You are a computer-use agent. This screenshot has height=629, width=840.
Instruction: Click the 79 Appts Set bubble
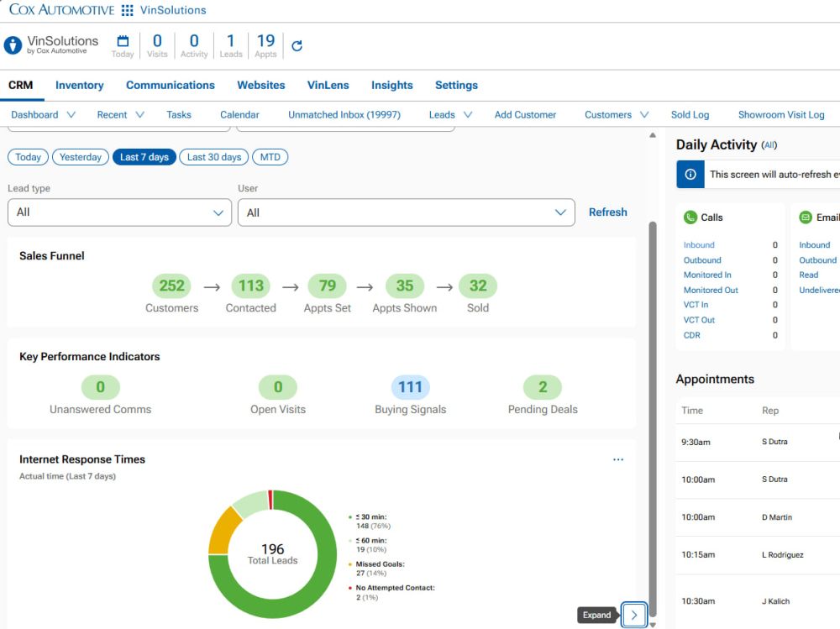328,286
